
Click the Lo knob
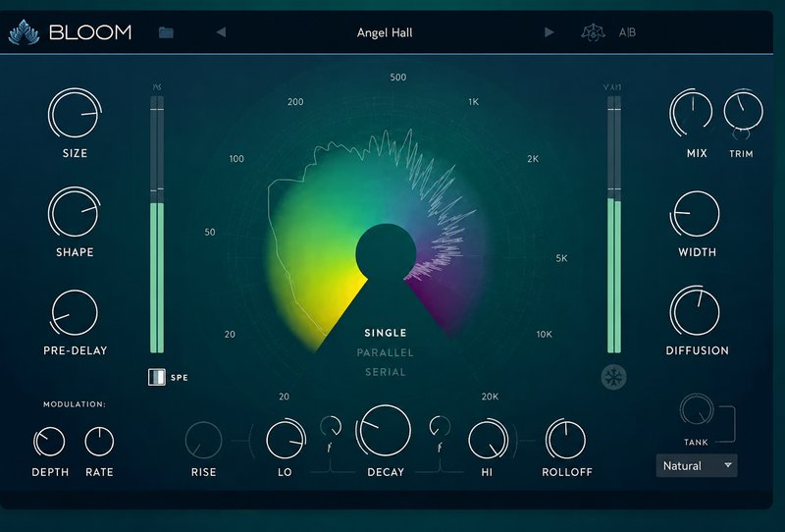286,440
